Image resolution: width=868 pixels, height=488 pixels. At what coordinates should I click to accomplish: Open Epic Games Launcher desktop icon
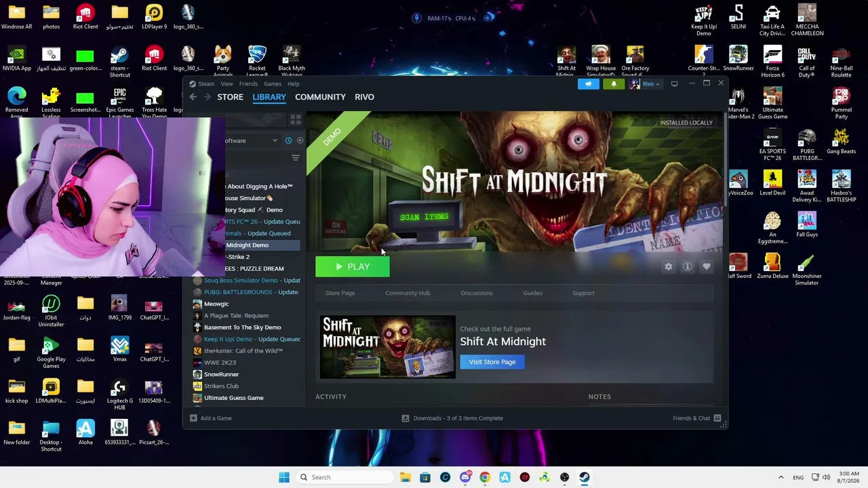120,103
